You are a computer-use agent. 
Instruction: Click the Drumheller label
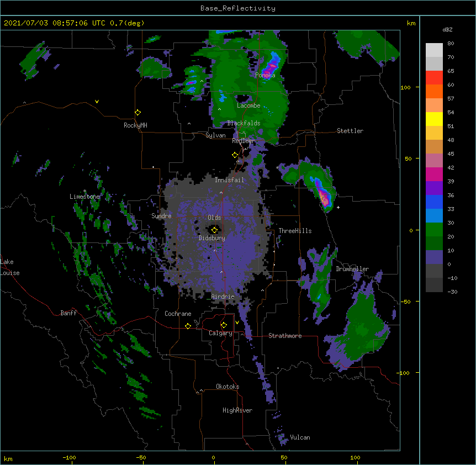[352, 269]
